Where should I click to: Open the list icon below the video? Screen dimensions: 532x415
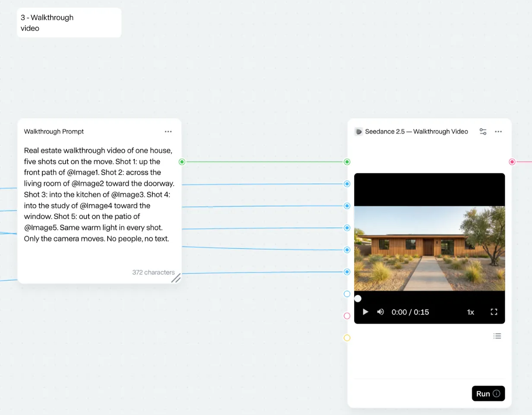point(497,336)
